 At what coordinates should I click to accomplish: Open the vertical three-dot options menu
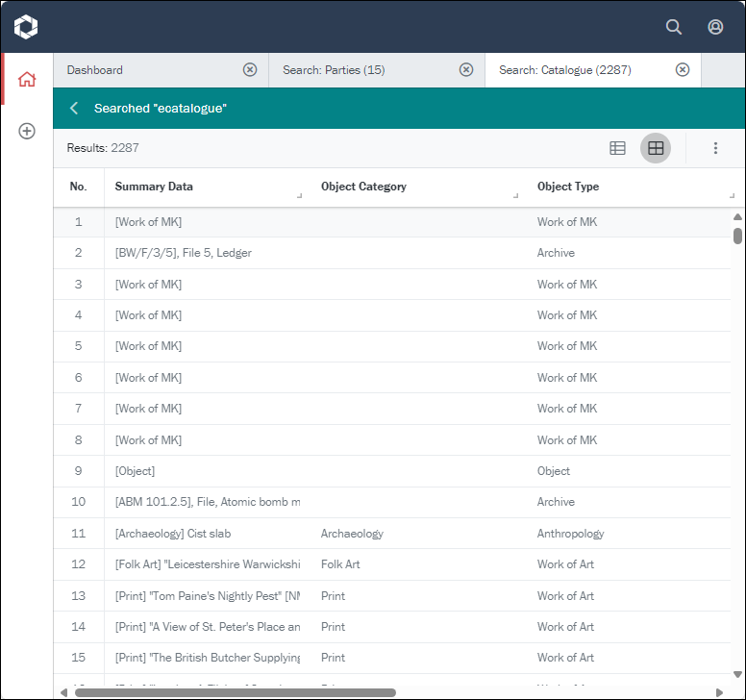(715, 148)
